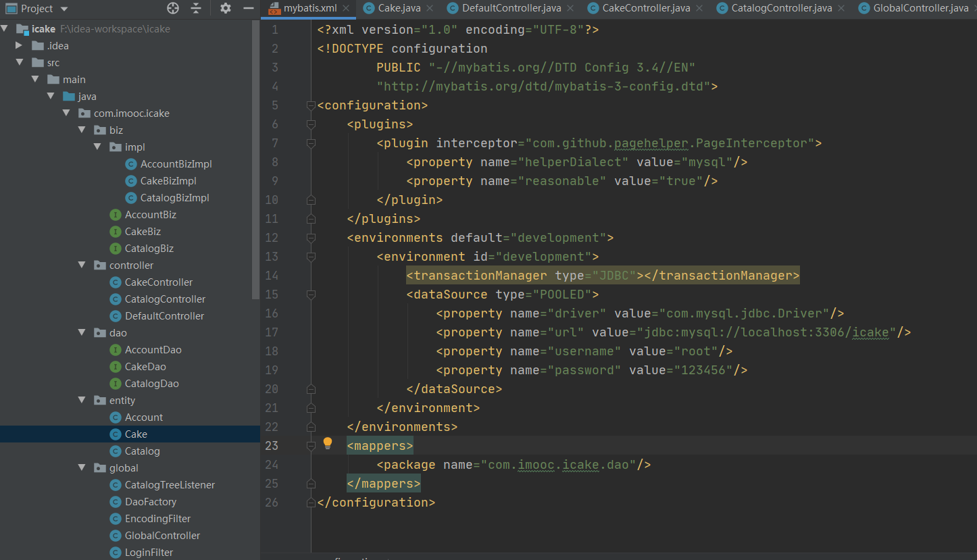Open Project panel settings gear

[x=226, y=8]
